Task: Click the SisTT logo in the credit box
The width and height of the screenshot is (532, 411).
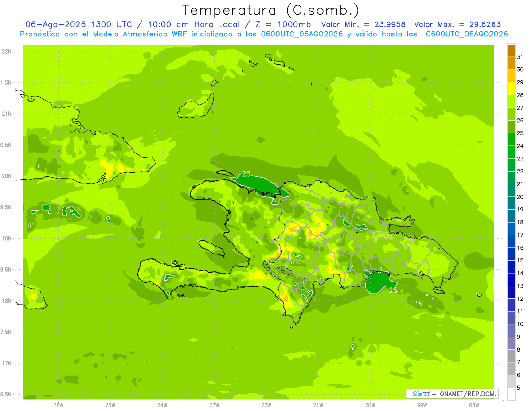Action: point(422,394)
